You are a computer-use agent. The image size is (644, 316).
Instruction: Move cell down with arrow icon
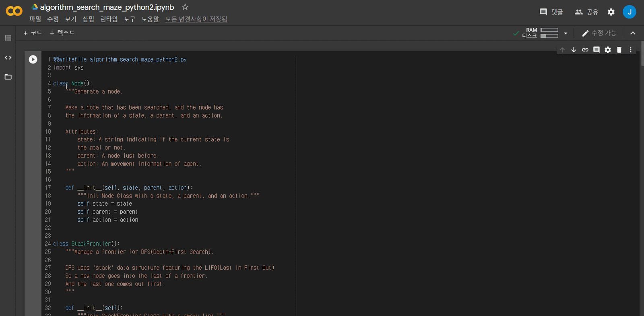coord(574,50)
